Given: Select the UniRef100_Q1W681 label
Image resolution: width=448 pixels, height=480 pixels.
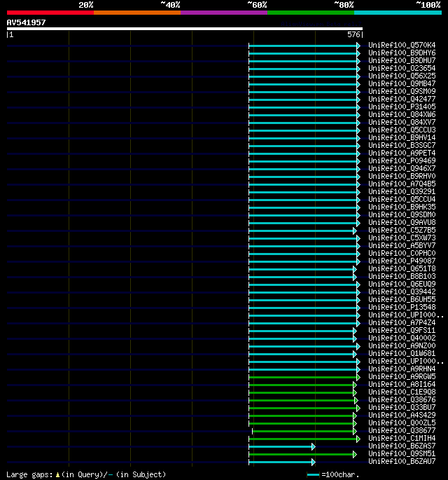Looking at the screenshot, I should 402,353.
